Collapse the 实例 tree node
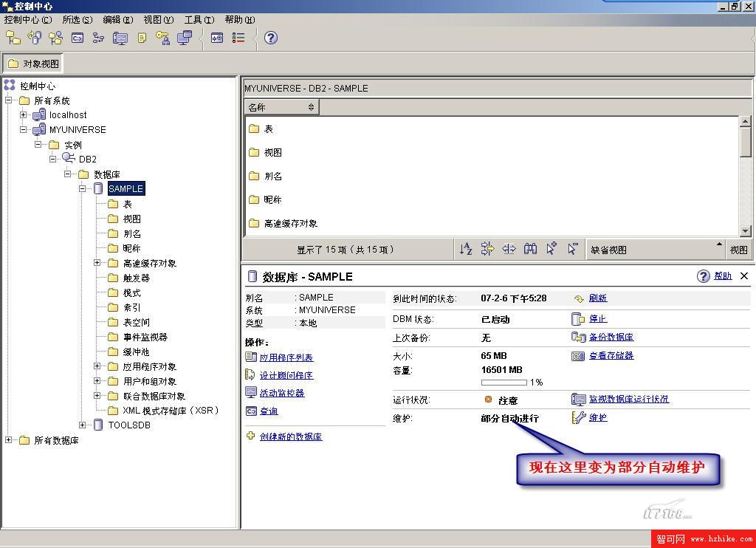756x548 pixels. click(38, 145)
